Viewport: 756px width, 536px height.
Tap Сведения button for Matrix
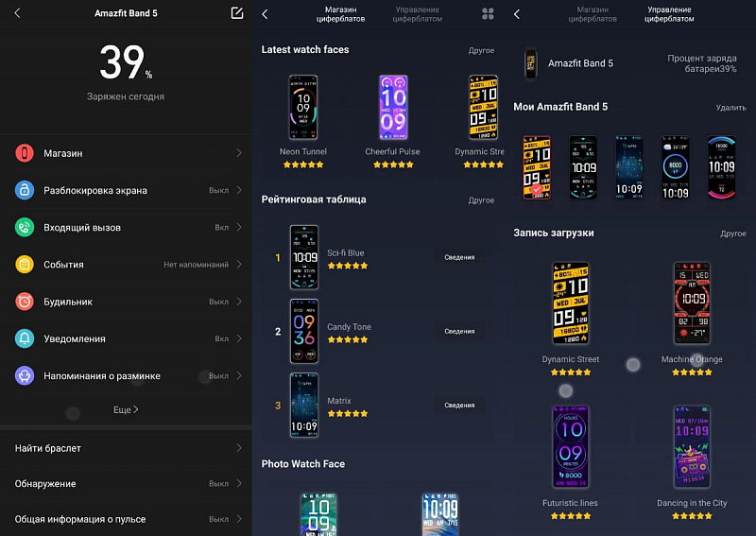(x=459, y=406)
